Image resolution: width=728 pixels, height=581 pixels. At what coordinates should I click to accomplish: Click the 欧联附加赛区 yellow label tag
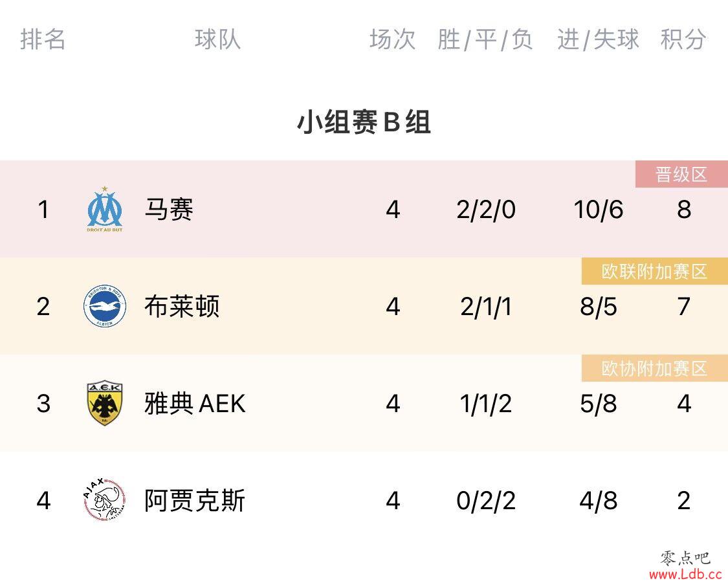(655, 272)
